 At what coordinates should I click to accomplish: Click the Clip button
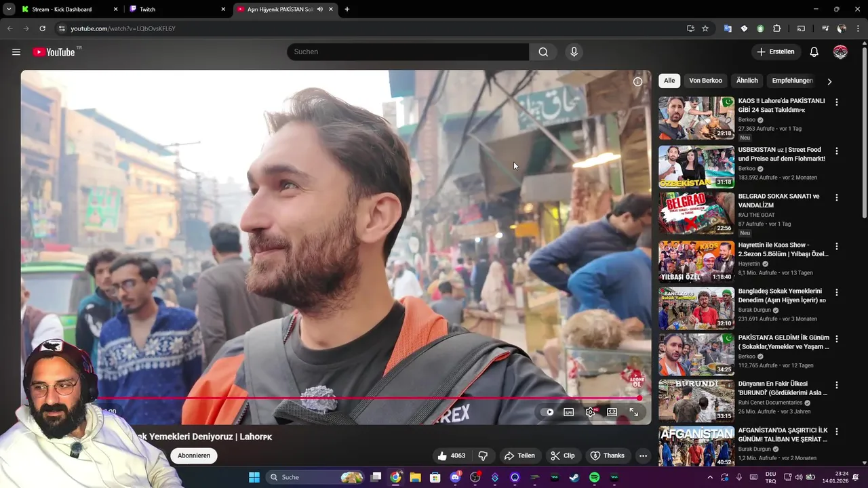tap(562, 455)
